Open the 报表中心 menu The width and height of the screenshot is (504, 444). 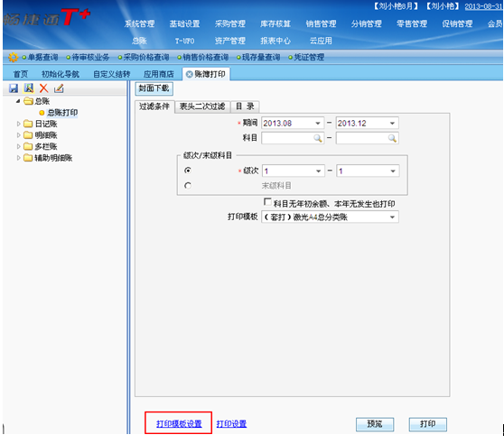pyautogui.click(x=275, y=41)
